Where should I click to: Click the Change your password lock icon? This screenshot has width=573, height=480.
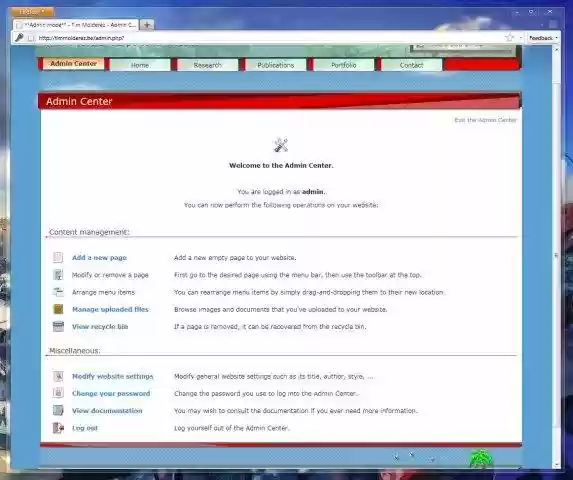[x=58, y=393]
